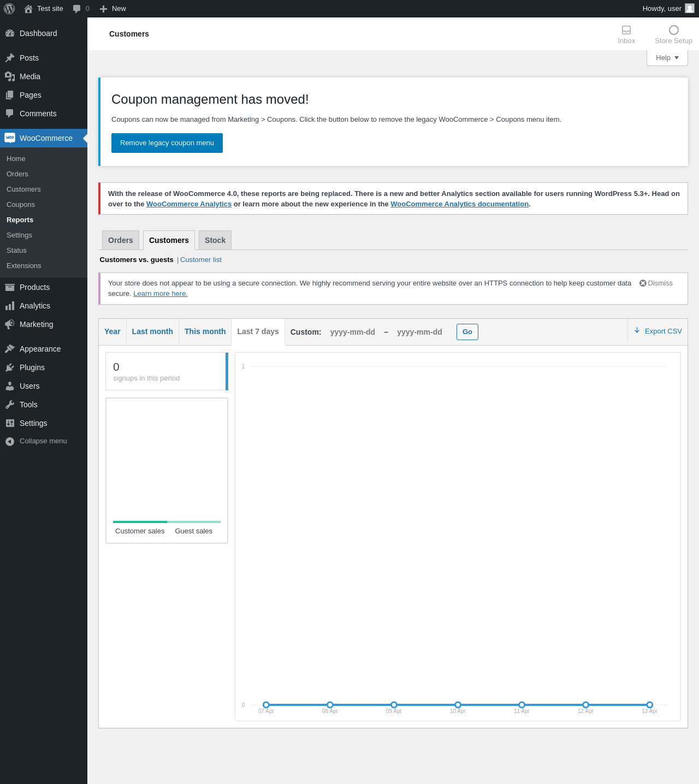The image size is (699, 784).
Task: Select the Last month date range
Action: (152, 331)
